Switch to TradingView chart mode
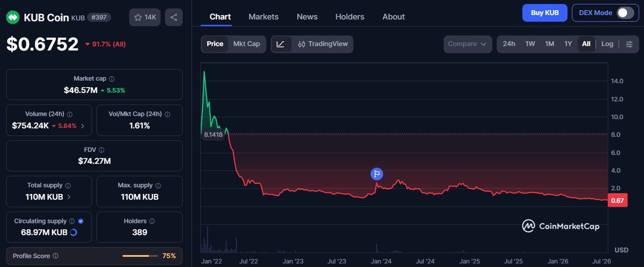This screenshot has width=644, height=267. pos(323,44)
